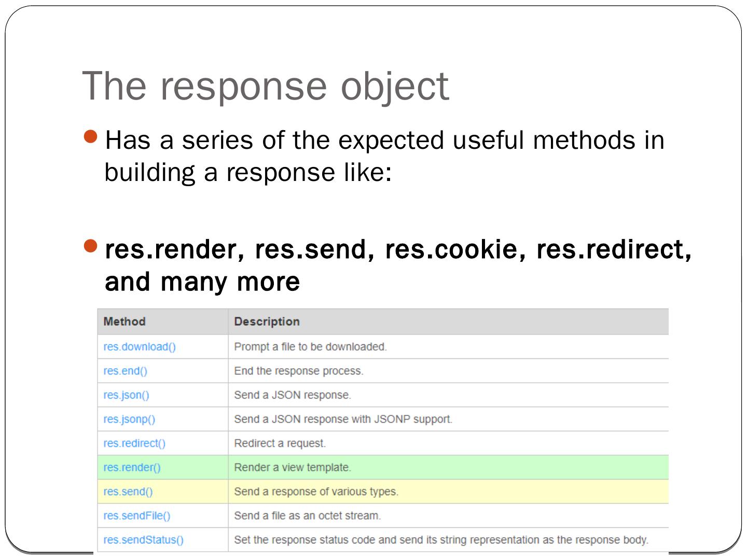Click the "End the response process." description
Viewport: 747px width, 560px height.
tap(298, 371)
